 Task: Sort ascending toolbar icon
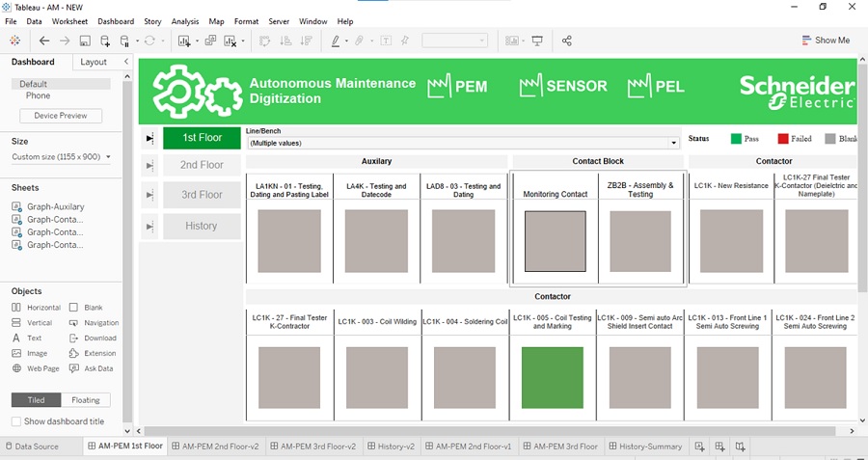click(x=285, y=41)
